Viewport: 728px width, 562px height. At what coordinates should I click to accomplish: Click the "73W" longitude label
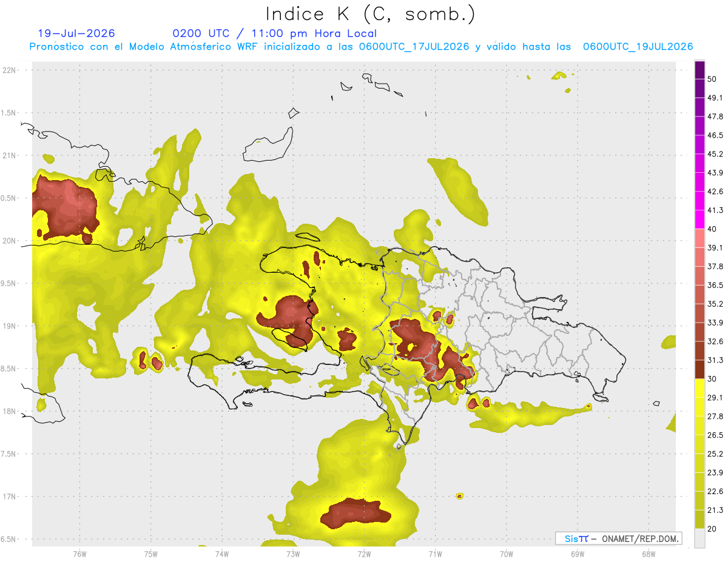293,554
